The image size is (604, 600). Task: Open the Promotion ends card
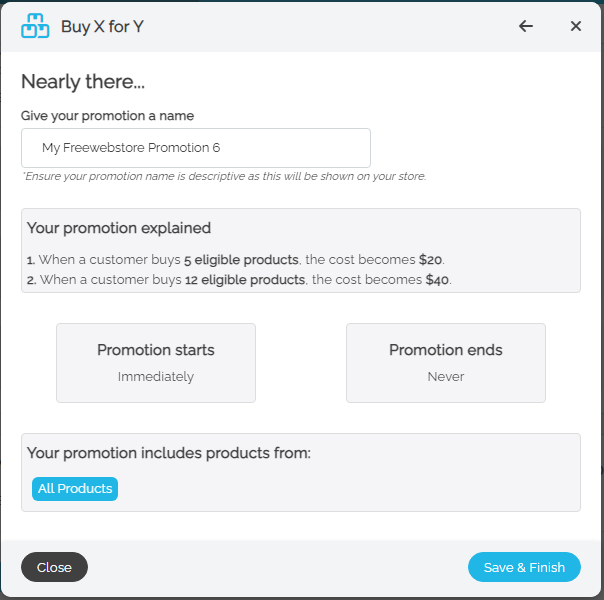[x=446, y=362]
